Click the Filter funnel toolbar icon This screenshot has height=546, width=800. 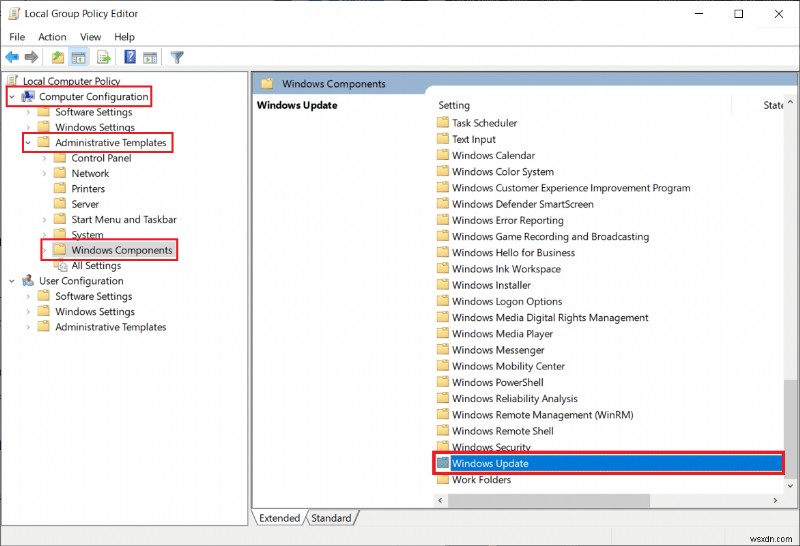[177, 57]
